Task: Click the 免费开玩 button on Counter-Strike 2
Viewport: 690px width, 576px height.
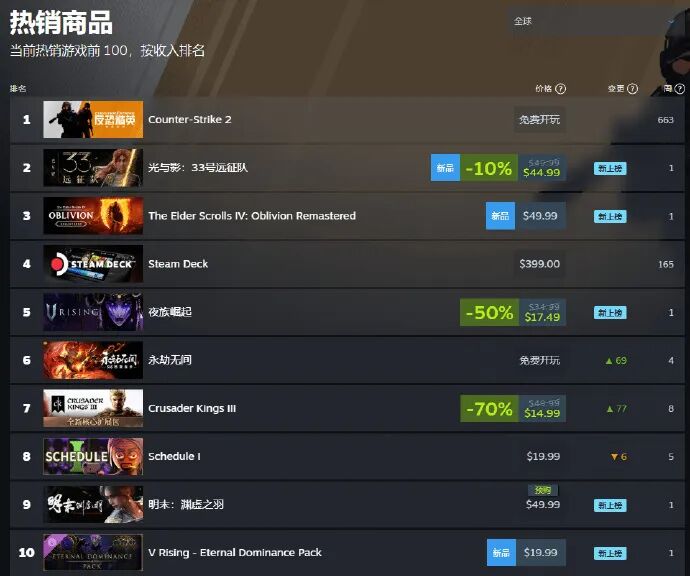Action: 540,120
